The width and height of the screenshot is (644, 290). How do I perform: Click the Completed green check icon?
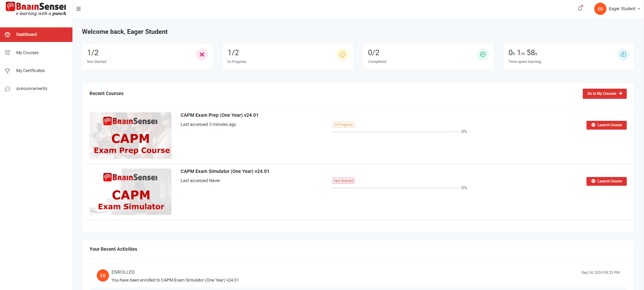click(483, 54)
